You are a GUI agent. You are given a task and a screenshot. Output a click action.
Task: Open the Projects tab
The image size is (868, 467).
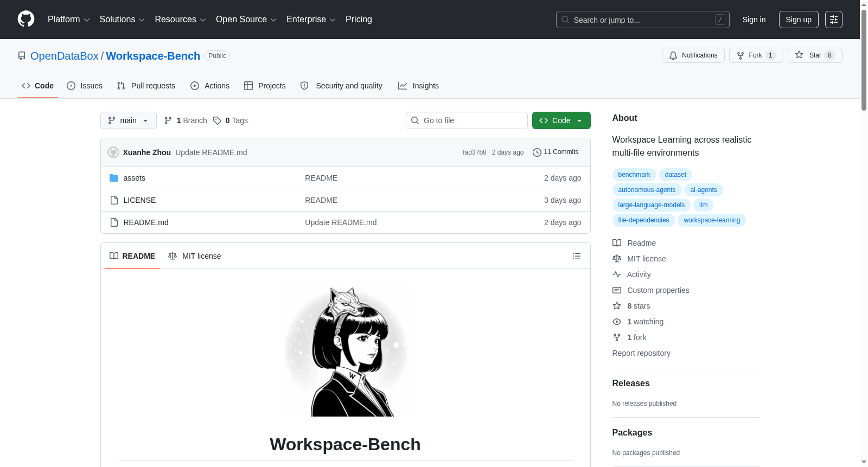(x=265, y=86)
